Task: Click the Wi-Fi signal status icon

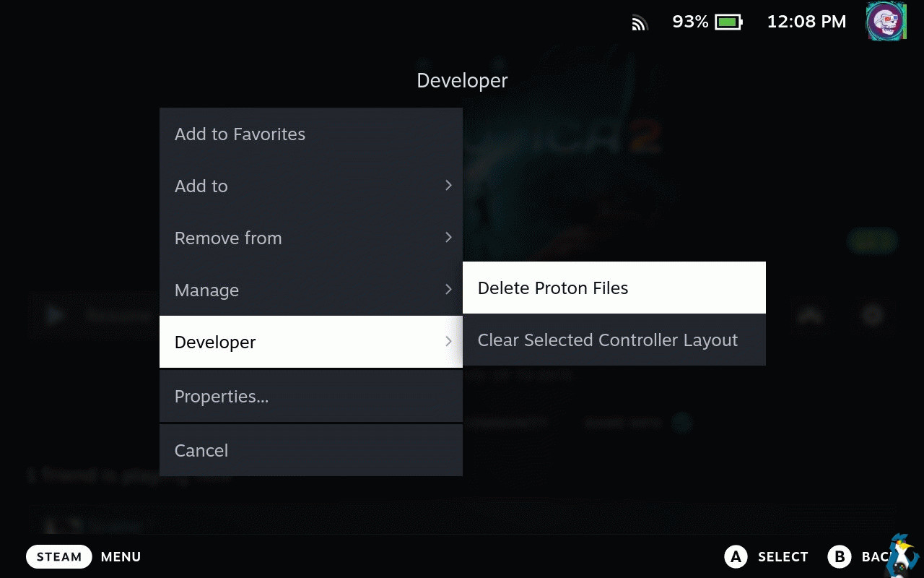Action: point(640,24)
